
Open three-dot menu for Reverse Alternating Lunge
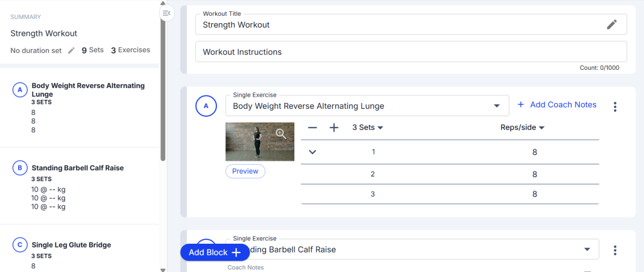pyautogui.click(x=615, y=107)
